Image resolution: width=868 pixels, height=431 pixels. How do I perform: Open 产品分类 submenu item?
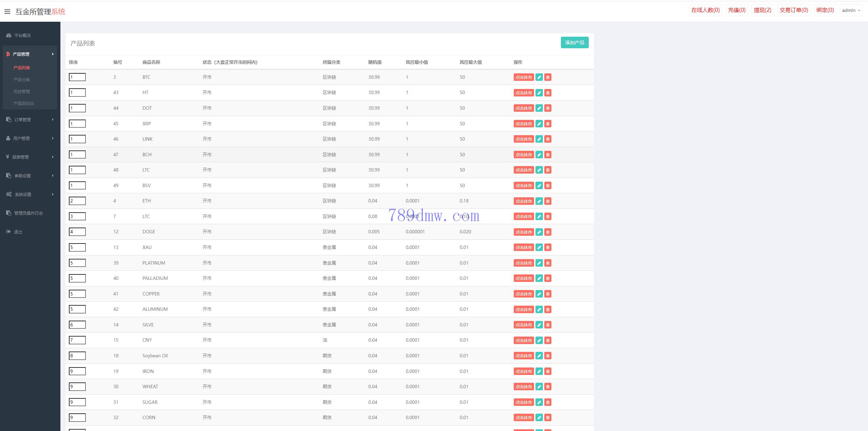pyautogui.click(x=22, y=79)
